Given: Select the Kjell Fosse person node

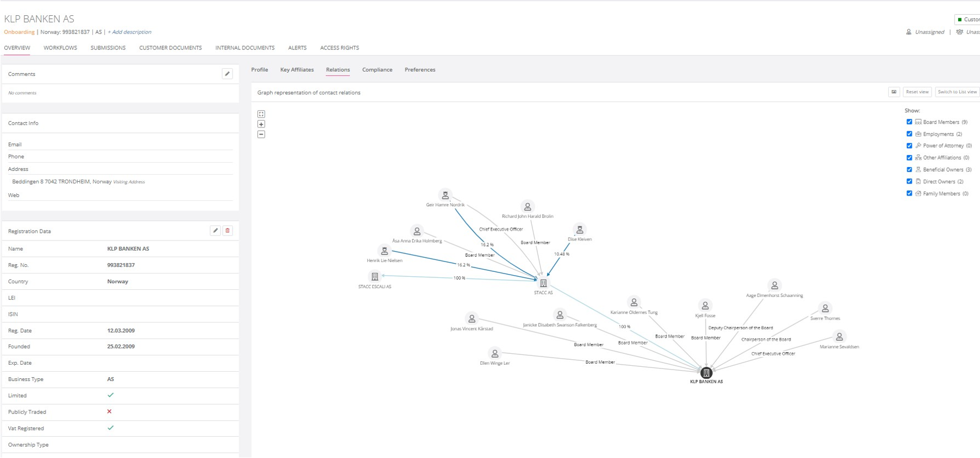Looking at the screenshot, I should click(x=705, y=306).
